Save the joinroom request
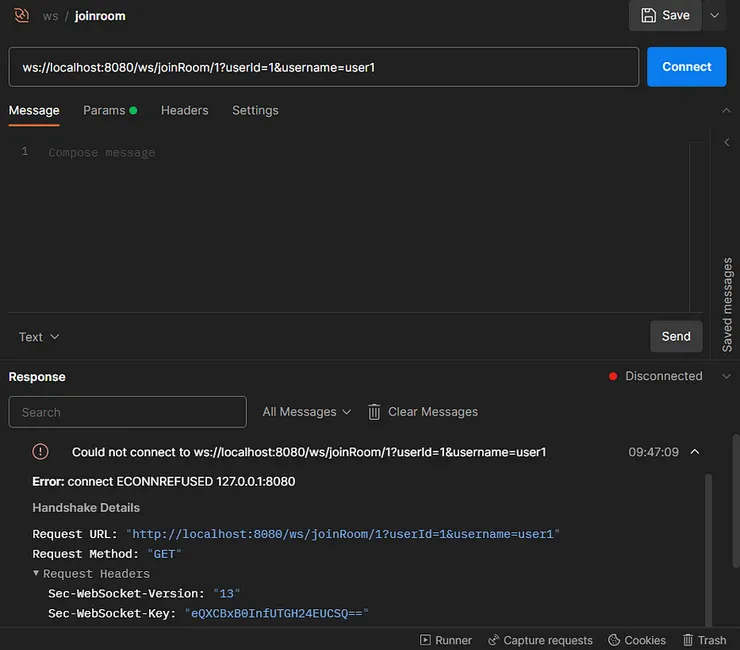Image resolution: width=740 pixels, height=650 pixels. (665, 15)
